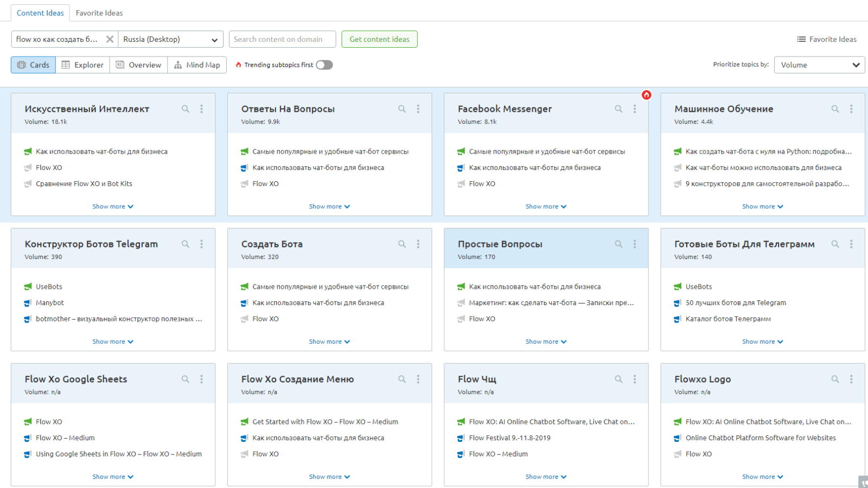The width and height of the screenshot is (868, 488).
Task: Click Search content on domain field
Action: coord(282,39)
